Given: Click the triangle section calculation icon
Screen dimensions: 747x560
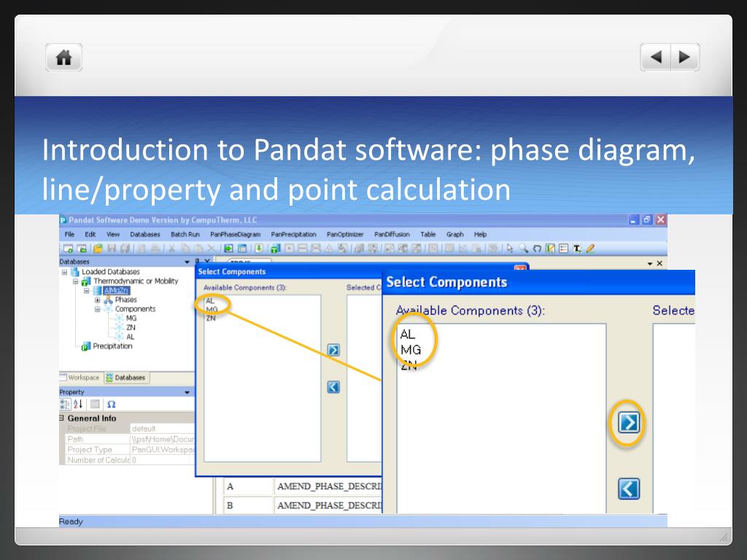Looking at the screenshot, I should tap(329, 249).
